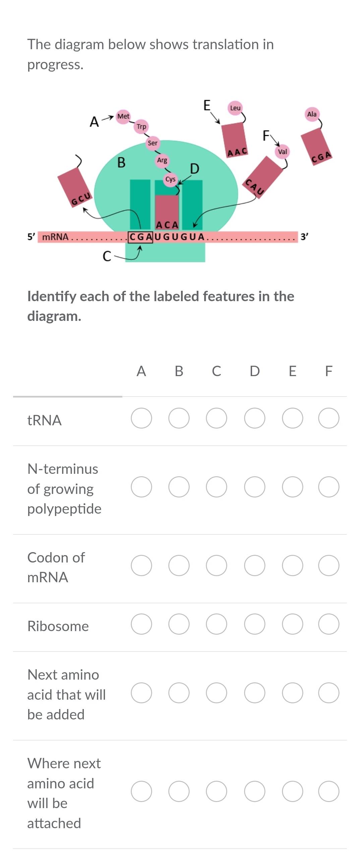The width and height of the screenshot is (361, 868).
Task: Choose option F in the Ribosome row
Action: (328, 624)
